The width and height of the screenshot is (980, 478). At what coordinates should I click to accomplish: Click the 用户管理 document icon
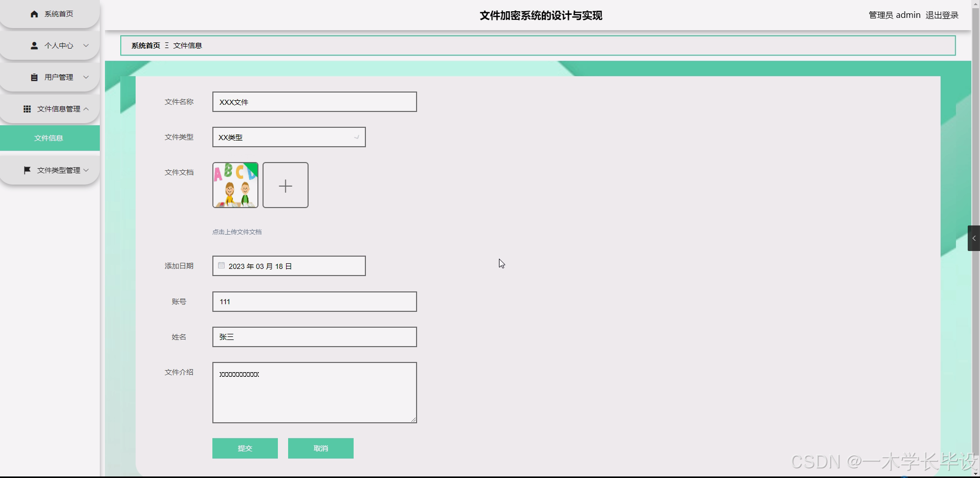coord(34,77)
